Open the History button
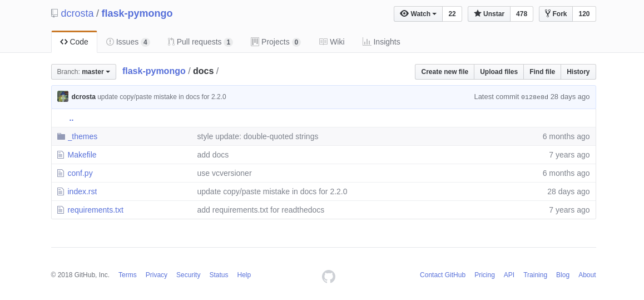 coord(578,72)
